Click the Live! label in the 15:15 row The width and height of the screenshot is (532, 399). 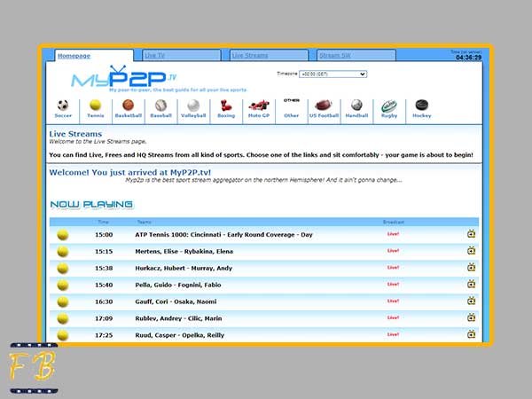point(393,251)
